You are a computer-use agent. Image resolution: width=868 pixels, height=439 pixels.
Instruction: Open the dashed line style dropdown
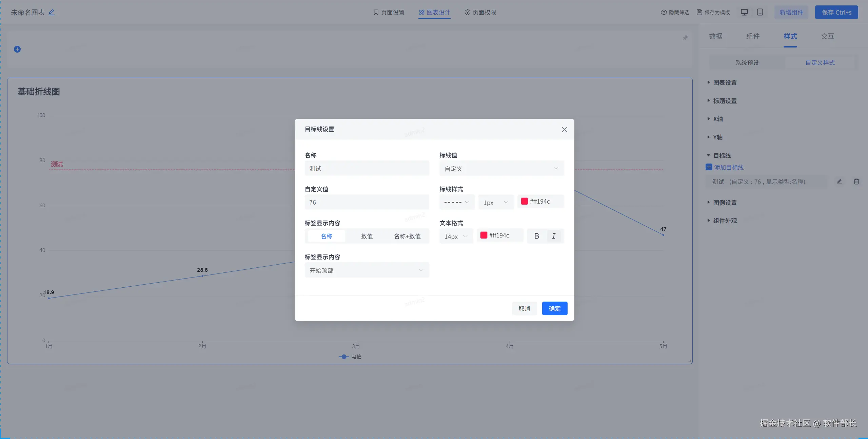coord(456,202)
